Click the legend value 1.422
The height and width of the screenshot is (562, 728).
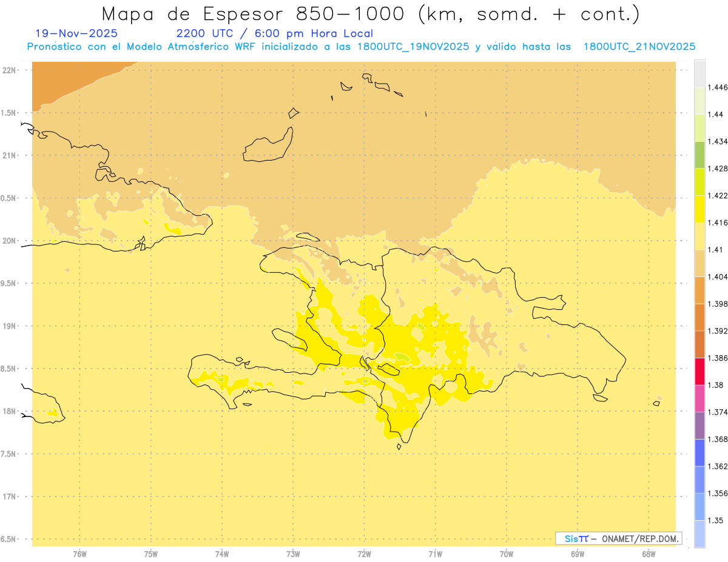[x=719, y=195]
